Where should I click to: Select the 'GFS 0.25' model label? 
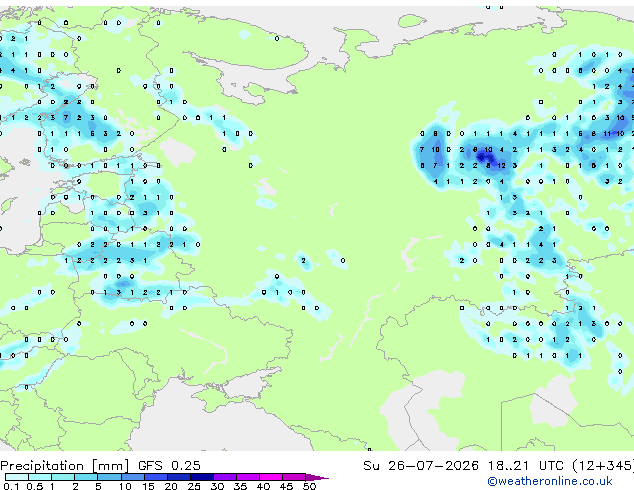coord(169,466)
